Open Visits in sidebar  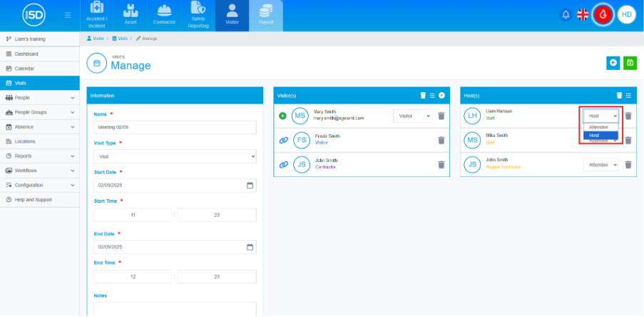click(x=40, y=83)
